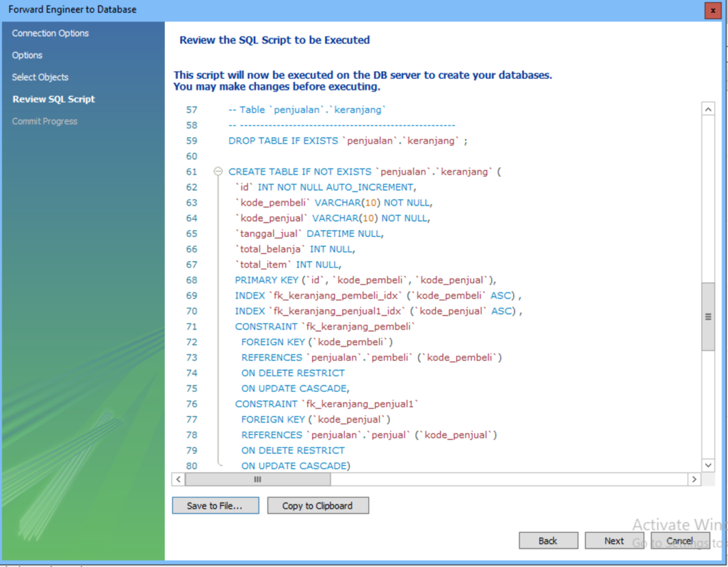The image size is (728, 567).
Task: Click line number 80 in the gutter
Action: tap(192, 466)
